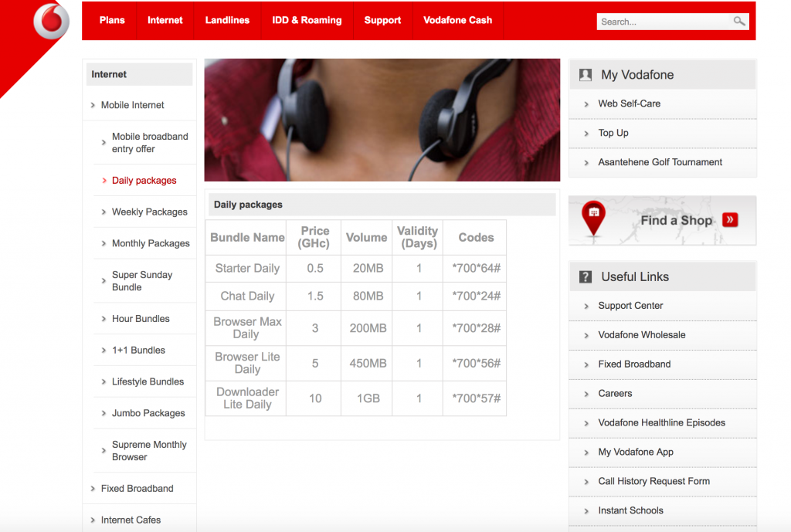The width and height of the screenshot is (791, 532).
Task: Click the Vodafone logo
Action: click(x=51, y=21)
